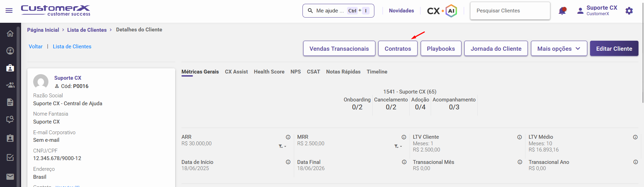Viewport: 644px width, 187px height.
Task: Click the info icon next to LTV Médio
Action: pos(635,137)
